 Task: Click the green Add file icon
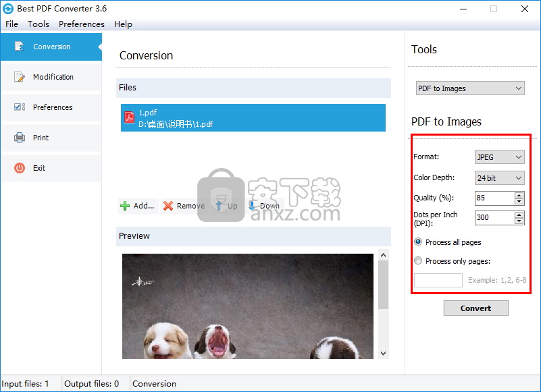pos(125,206)
